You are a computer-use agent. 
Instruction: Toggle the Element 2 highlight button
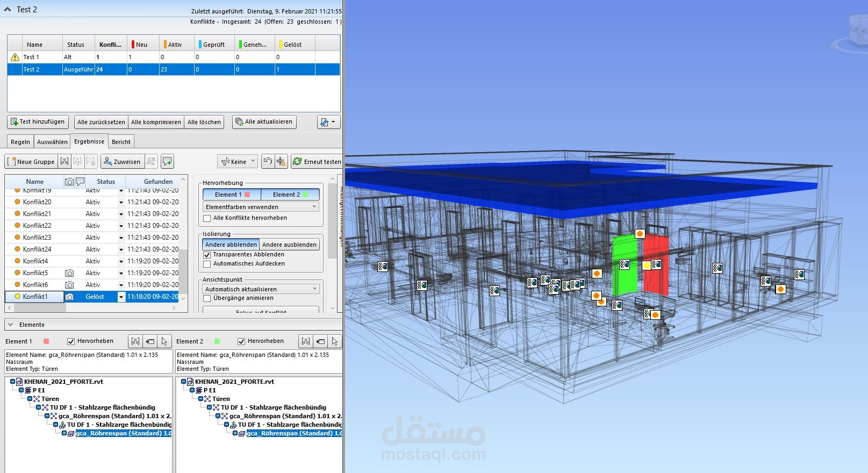click(x=290, y=195)
